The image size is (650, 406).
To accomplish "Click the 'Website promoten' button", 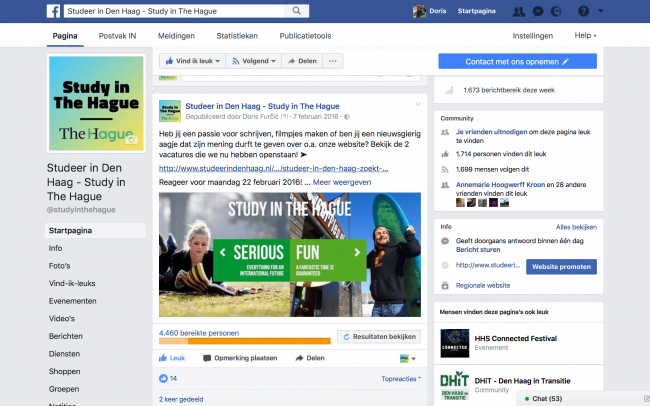I will pyautogui.click(x=561, y=267).
